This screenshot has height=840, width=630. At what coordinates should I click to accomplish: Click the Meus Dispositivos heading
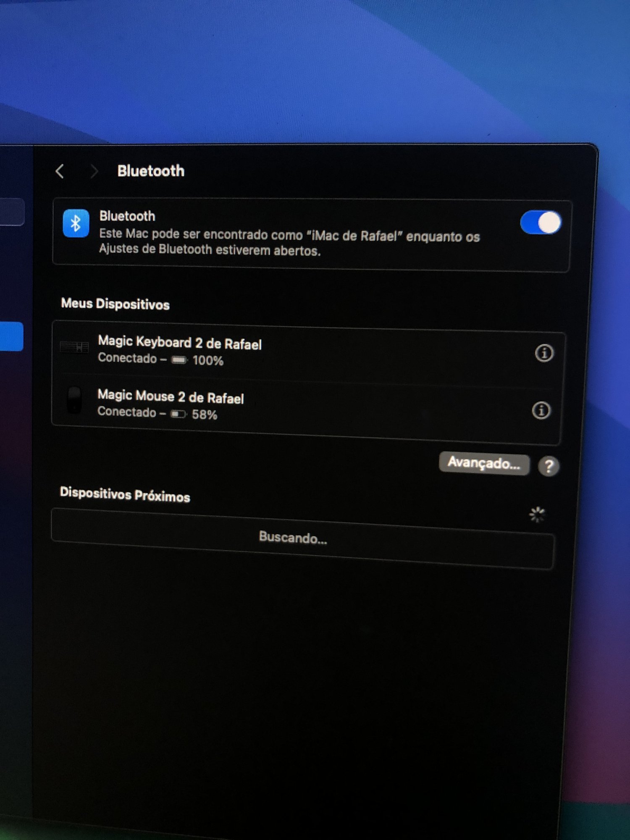(115, 304)
